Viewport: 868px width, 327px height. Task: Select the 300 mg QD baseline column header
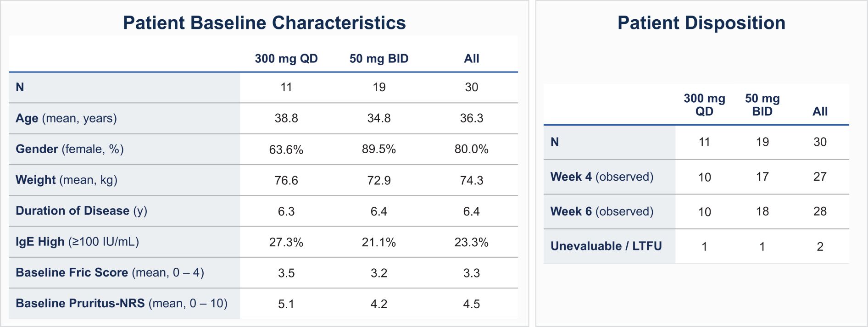point(286,59)
